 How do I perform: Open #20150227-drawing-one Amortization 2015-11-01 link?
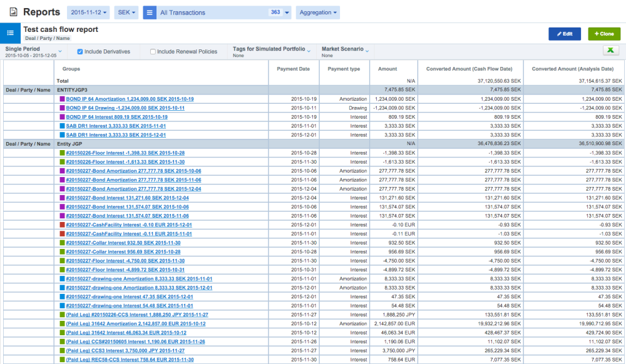pos(139,279)
